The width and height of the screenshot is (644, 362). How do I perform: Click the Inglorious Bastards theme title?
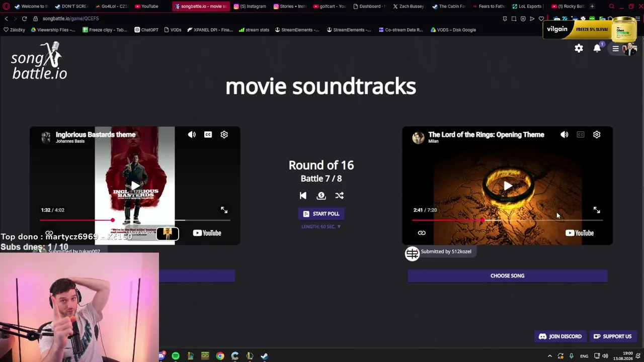point(96,134)
